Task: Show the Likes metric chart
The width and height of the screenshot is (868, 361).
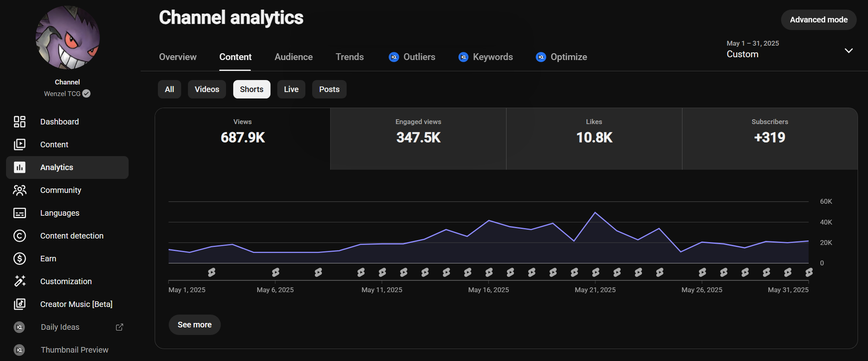Action: coord(594,138)
